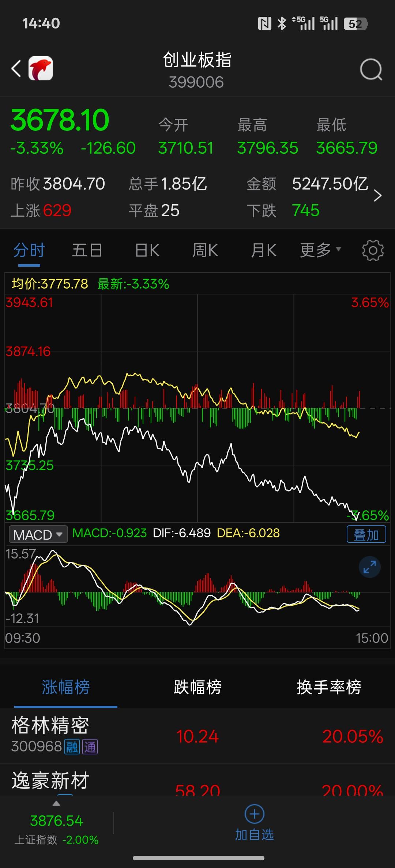
Task: Expand more index details chevron
Action: tap(378, 196)
